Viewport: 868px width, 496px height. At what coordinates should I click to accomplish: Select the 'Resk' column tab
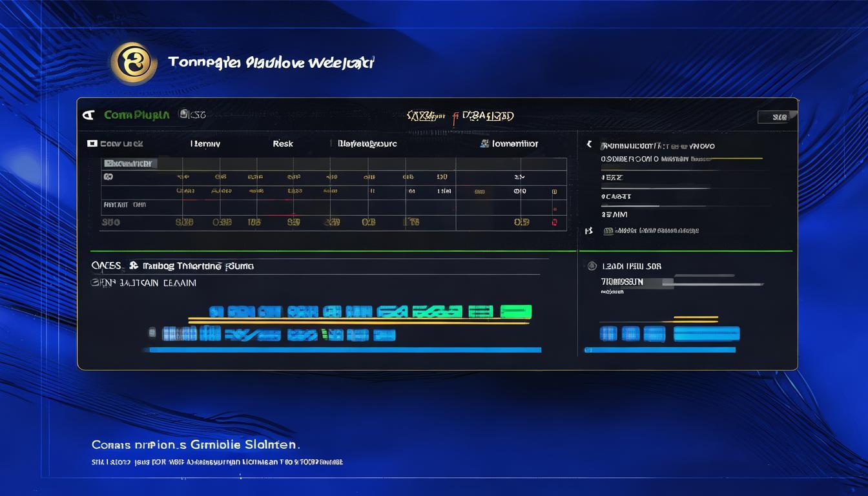point(282,143)
